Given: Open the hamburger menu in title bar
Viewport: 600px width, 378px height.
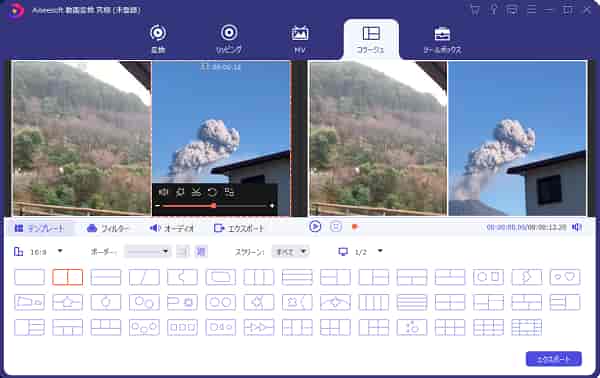Looking at the screenshot, I should point(531,10).
